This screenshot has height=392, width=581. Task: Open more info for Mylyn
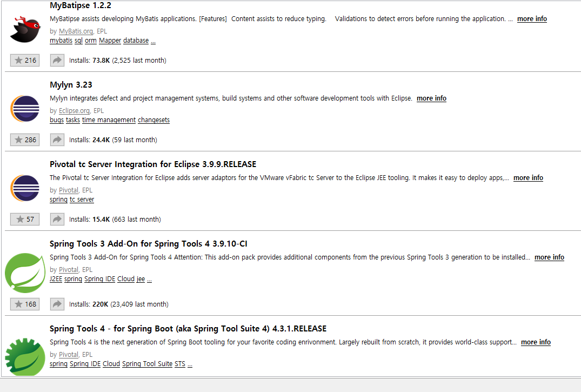click(x=431, y=98)
